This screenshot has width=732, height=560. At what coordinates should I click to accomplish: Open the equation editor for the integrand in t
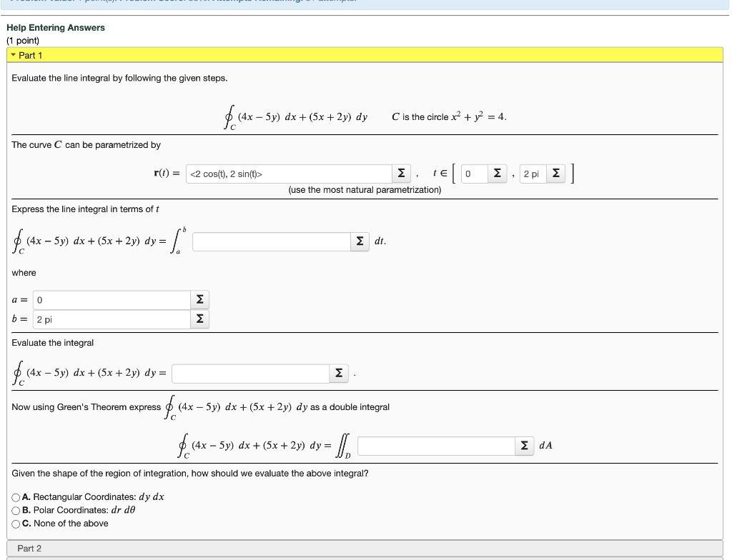tap(359, 241)
